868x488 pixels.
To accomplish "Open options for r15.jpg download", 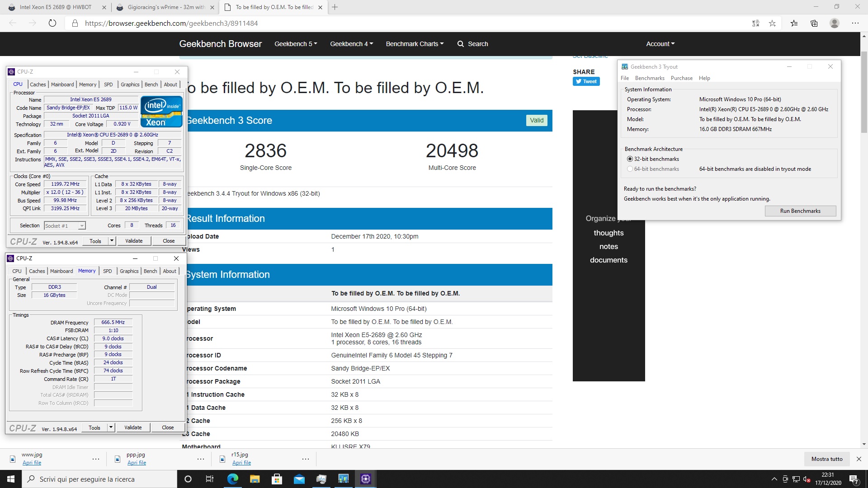I will click(306, 459).
